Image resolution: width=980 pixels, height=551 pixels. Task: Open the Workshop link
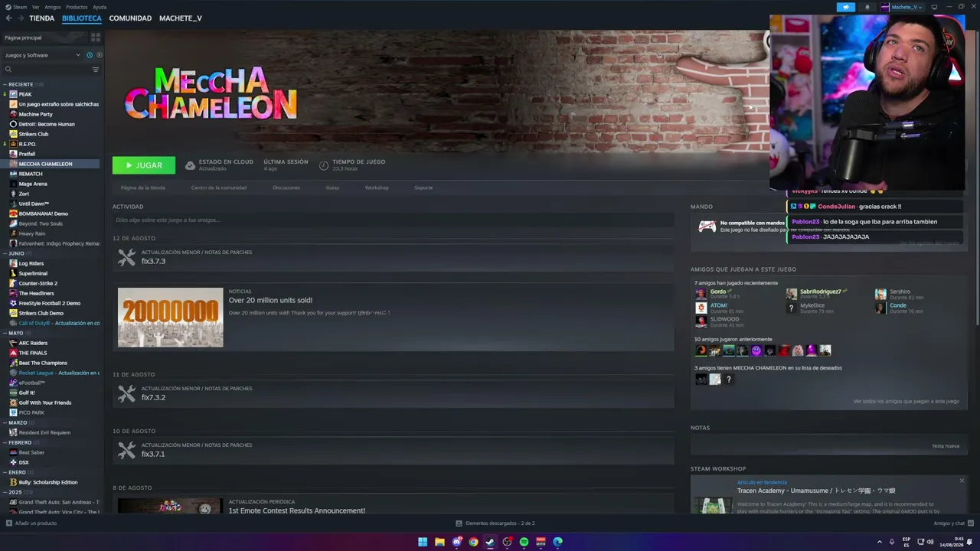(377, 187)
